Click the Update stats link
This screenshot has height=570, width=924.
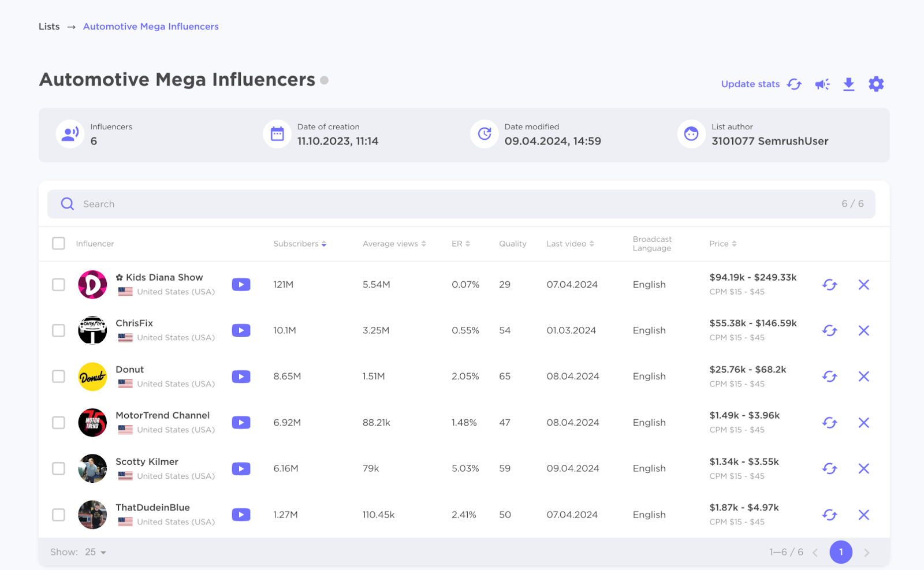[750, 84]
